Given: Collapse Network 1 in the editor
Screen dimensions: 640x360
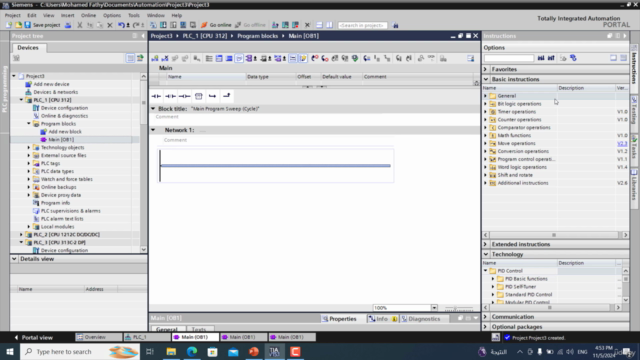Looking at the screenshot, I should [x=153, y=130].
